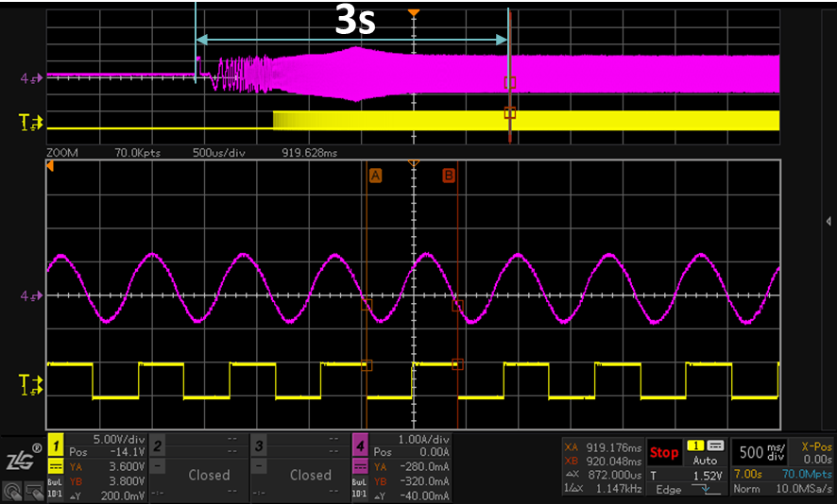Change trigger type Edge
Viewport: 837px width, 504px height.
[668, 489]
